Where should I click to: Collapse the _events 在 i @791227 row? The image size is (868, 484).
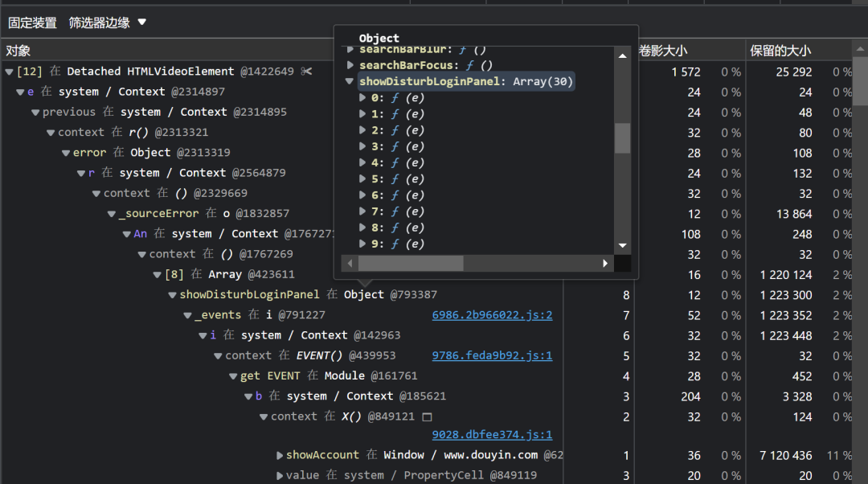pyautogui.click(x=187, y=316)
